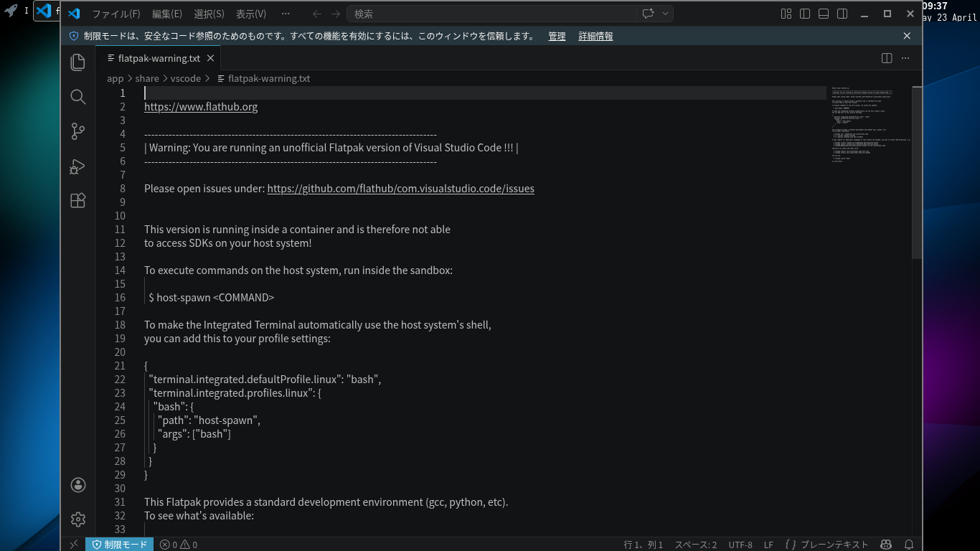The width and height of the screenshot is (980, 551).
Task: Open the Copilot chat icon in title bar
Action: [x=649, y=14]
